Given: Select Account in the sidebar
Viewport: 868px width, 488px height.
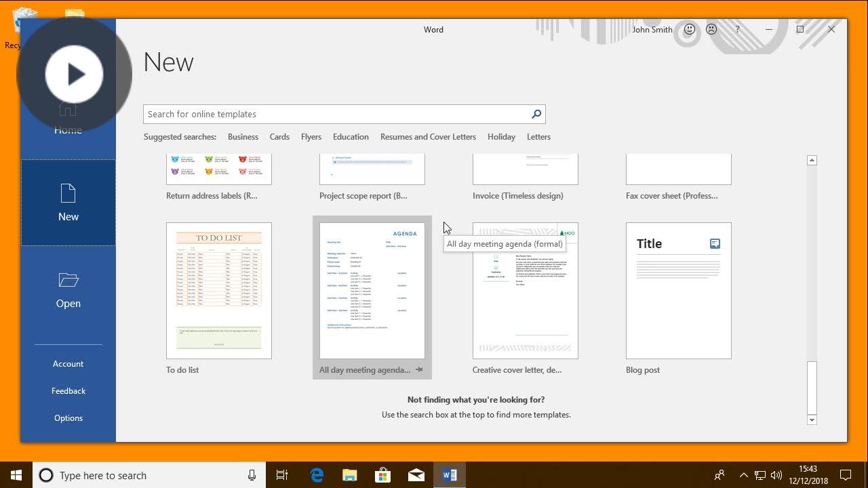Looking at the screenshot, I should [x=68, y=363].
